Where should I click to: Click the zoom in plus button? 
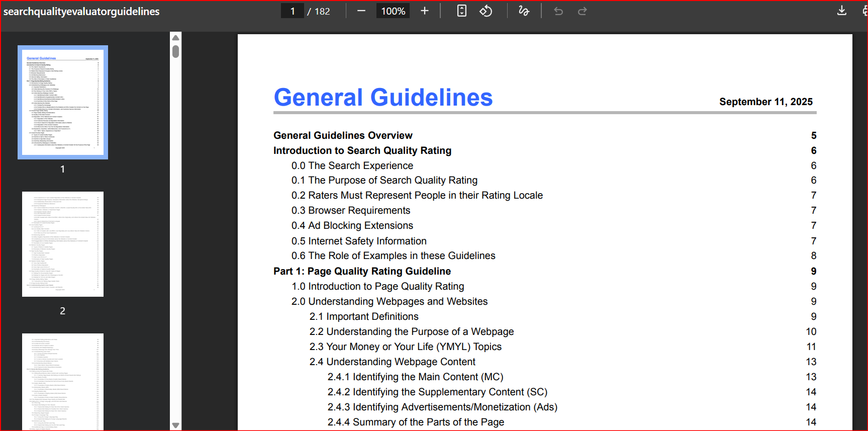coord(425,11)
